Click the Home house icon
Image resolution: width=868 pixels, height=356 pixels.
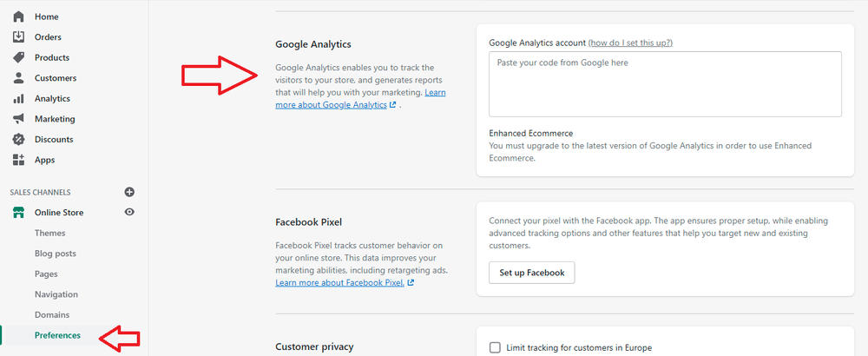point(18,16)
